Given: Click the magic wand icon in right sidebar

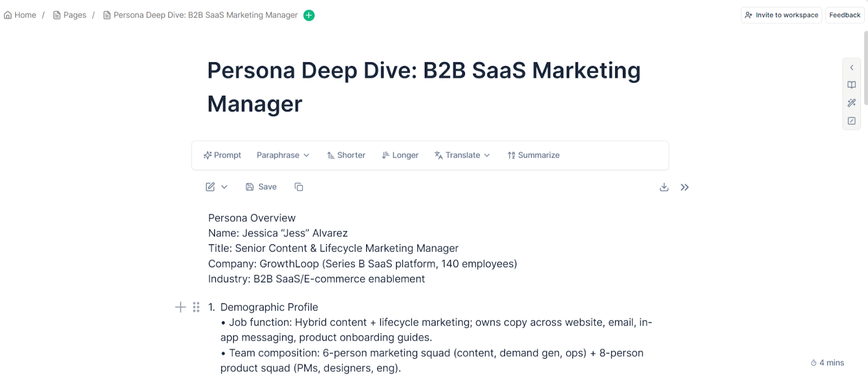Looking at the screenshot, I should [852, 103].
